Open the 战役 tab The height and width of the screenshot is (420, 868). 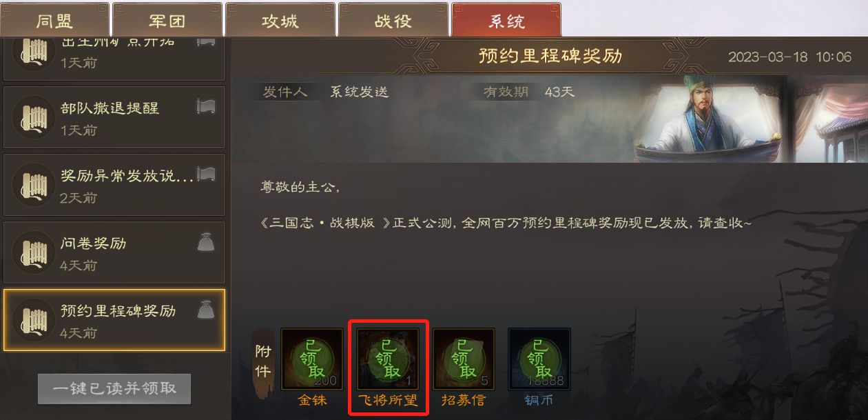click(x=393, y=20)
